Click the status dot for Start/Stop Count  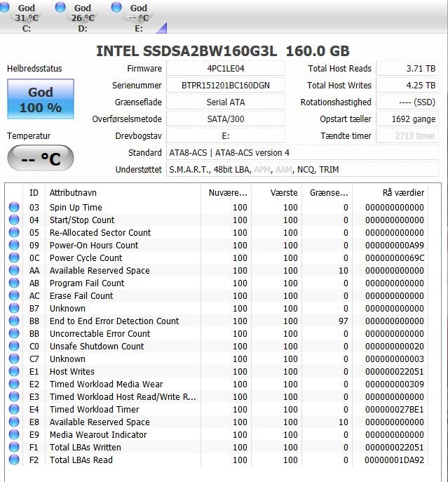(14, 220)
